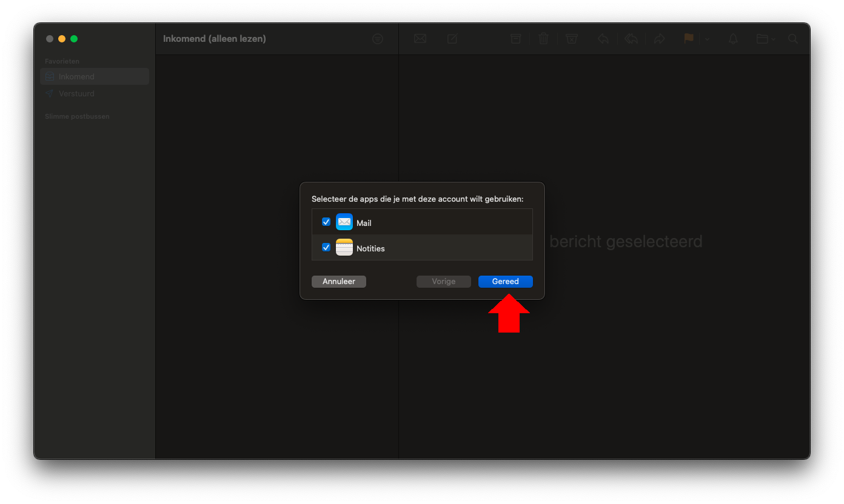844x504 pixels.
Task: Enable the Mail app for this account
Action: coord(326,222)
